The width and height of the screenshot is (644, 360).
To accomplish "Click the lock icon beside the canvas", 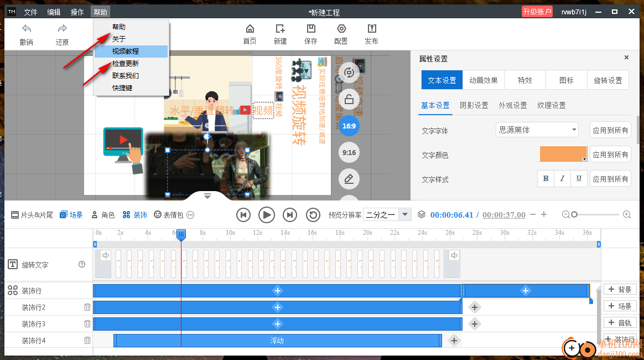I will point(349,100).
